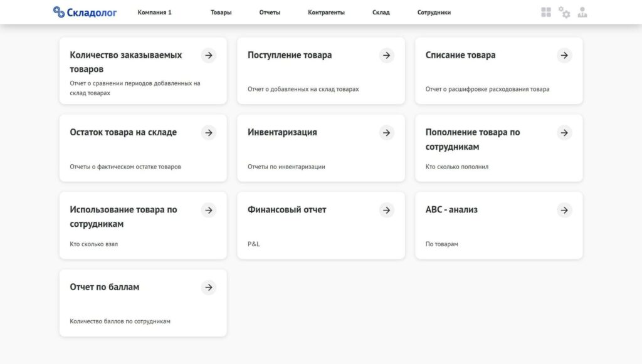This screenshot has height=364, width=642.
Task: Open Использование товара по сотрудникам report title
Action: (124, 216)
